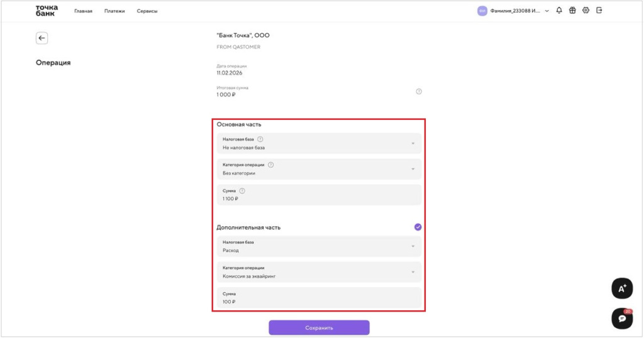The image size is (644, 338).
Task: Show hint for main Категория операции
Action: coord(271,165)
